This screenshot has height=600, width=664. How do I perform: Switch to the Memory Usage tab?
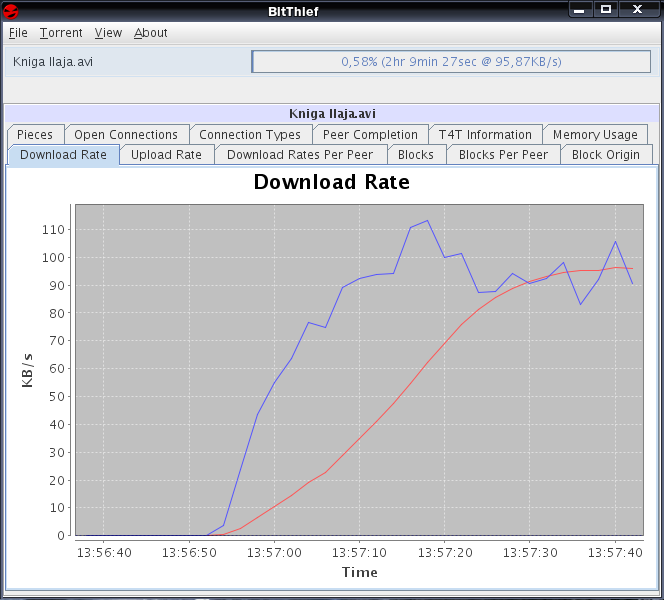point(595,134)
